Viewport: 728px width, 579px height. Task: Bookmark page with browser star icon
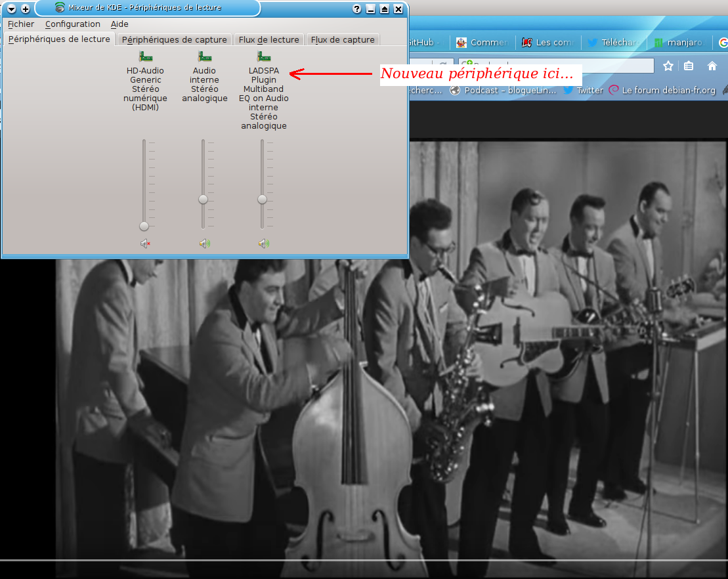668,66
